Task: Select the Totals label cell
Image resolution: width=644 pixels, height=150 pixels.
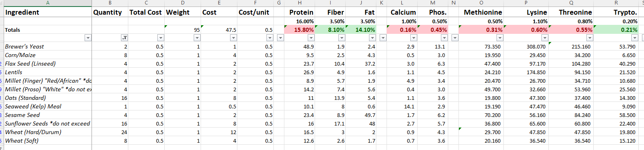Action: click(x=48, y=30)
